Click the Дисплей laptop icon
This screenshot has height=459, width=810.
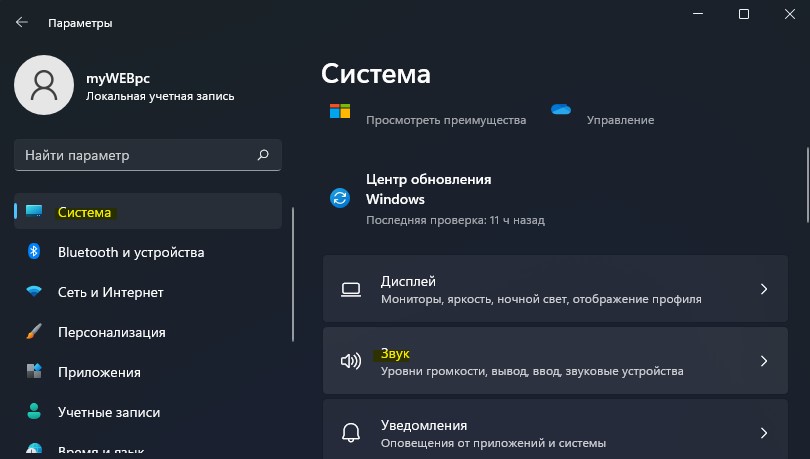pyautogui.click(x=351, y=290)
